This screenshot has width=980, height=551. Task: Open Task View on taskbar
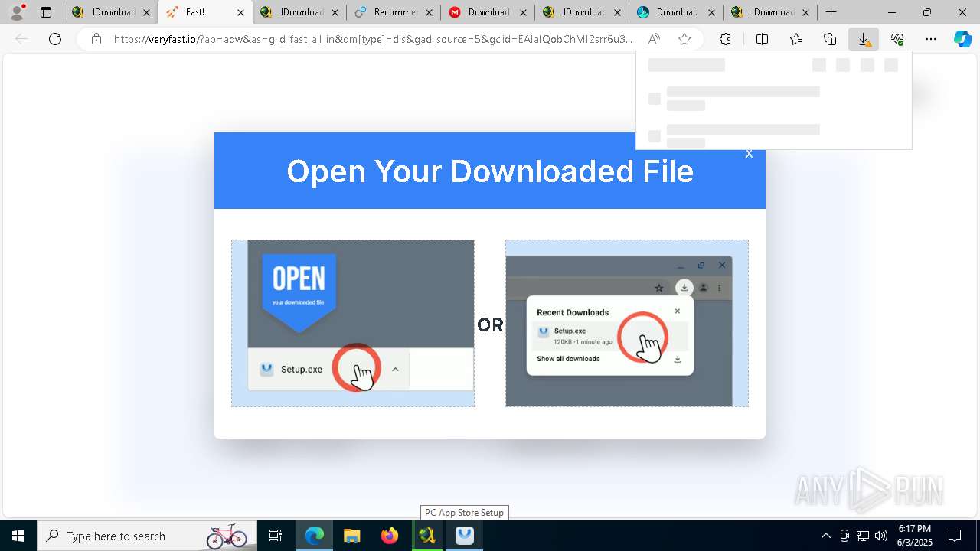[x=276, y=536]
